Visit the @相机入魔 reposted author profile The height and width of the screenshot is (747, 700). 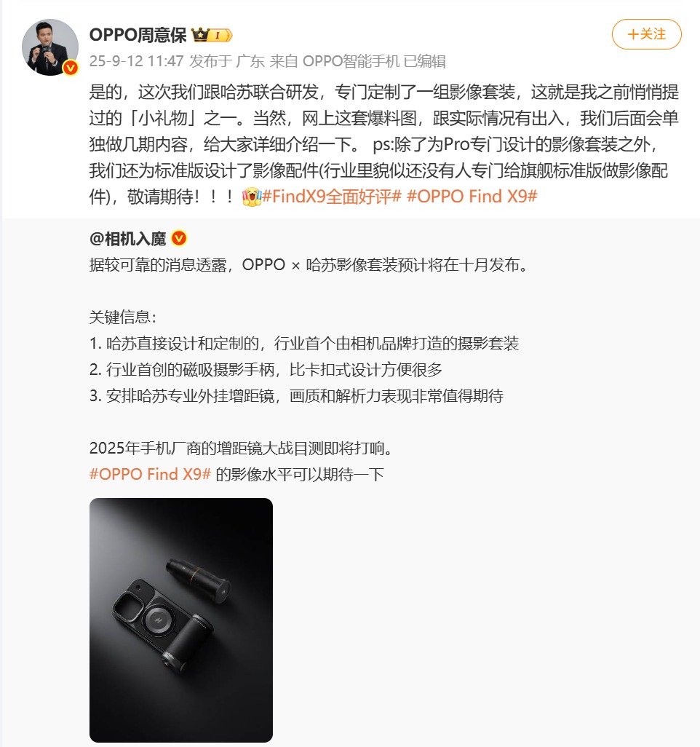(x=127, y=238)
